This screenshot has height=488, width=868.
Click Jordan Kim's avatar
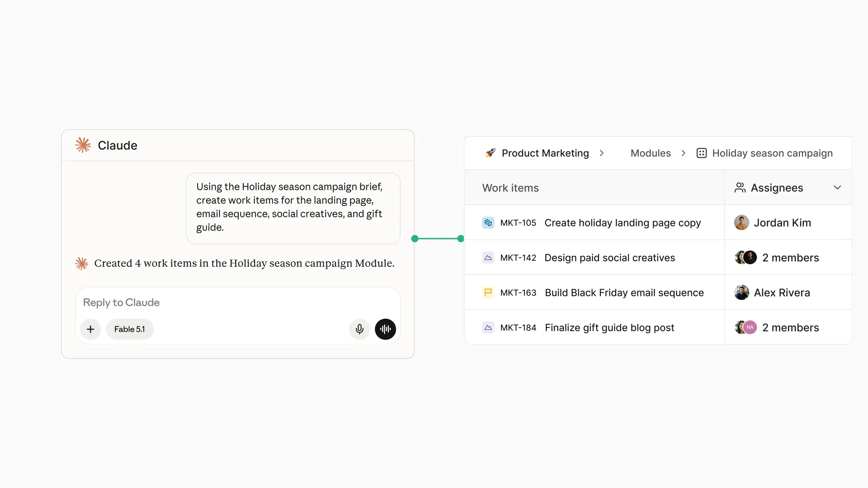coord(741,223)
